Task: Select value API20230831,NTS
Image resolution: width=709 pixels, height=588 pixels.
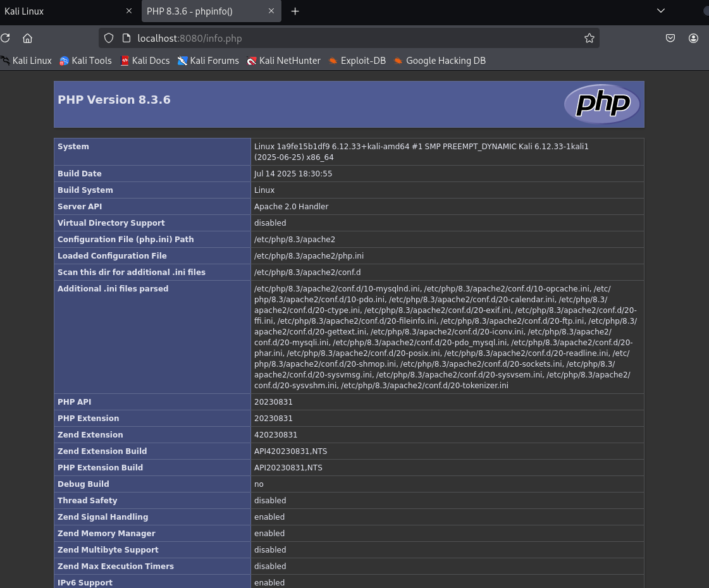Action: pos(288,467)
